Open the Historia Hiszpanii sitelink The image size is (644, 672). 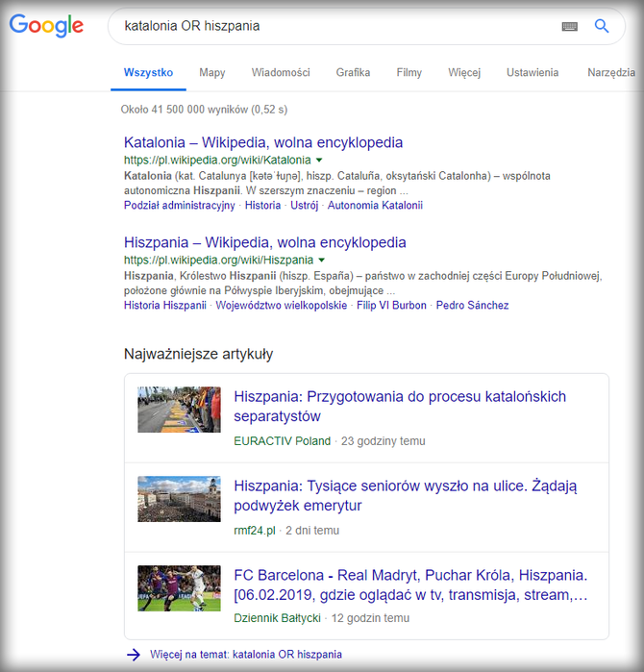click(165, 305)
